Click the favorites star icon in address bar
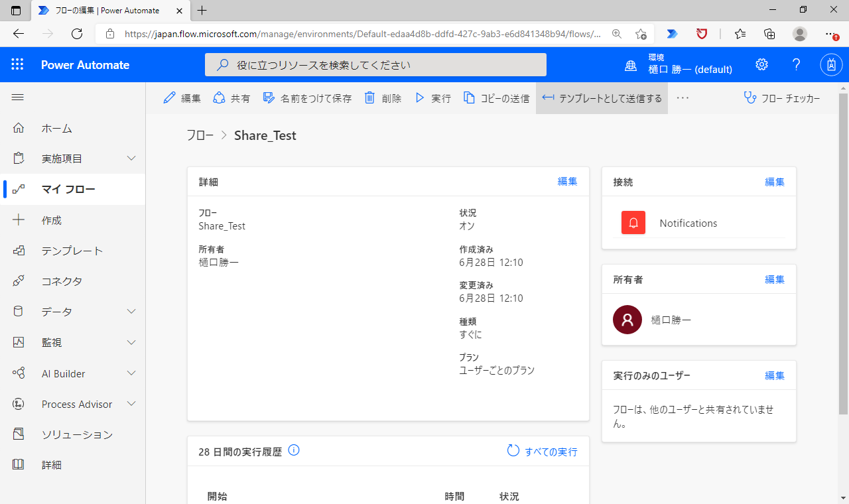Image resolution: width=849 pixels, height=504 pixels. coord(641,34)
